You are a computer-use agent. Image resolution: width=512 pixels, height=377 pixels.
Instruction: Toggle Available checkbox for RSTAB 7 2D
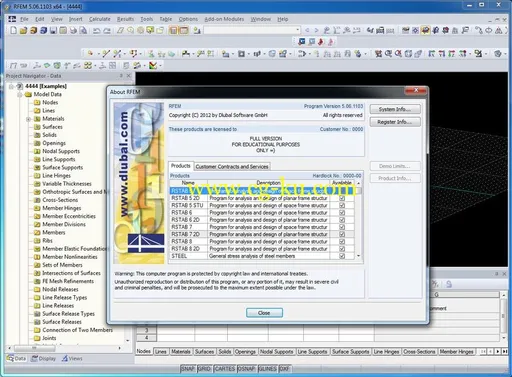(342, 234)
